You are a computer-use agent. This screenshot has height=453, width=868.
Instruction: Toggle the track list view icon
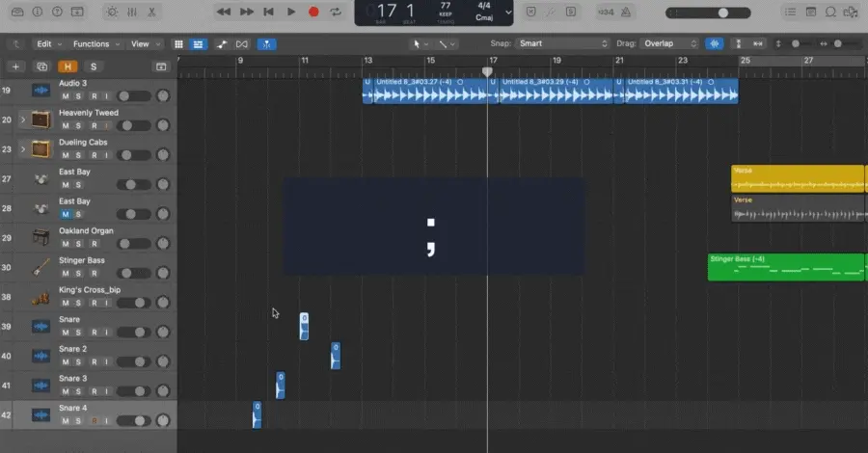click(198, 44)
